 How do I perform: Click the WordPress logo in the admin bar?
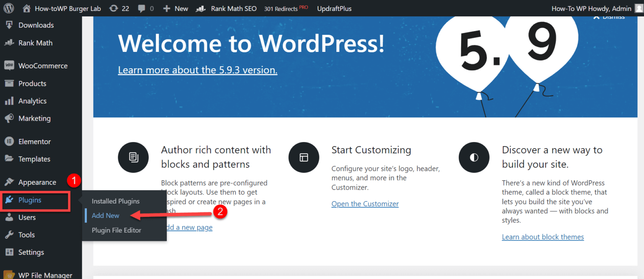pos(8,8)
